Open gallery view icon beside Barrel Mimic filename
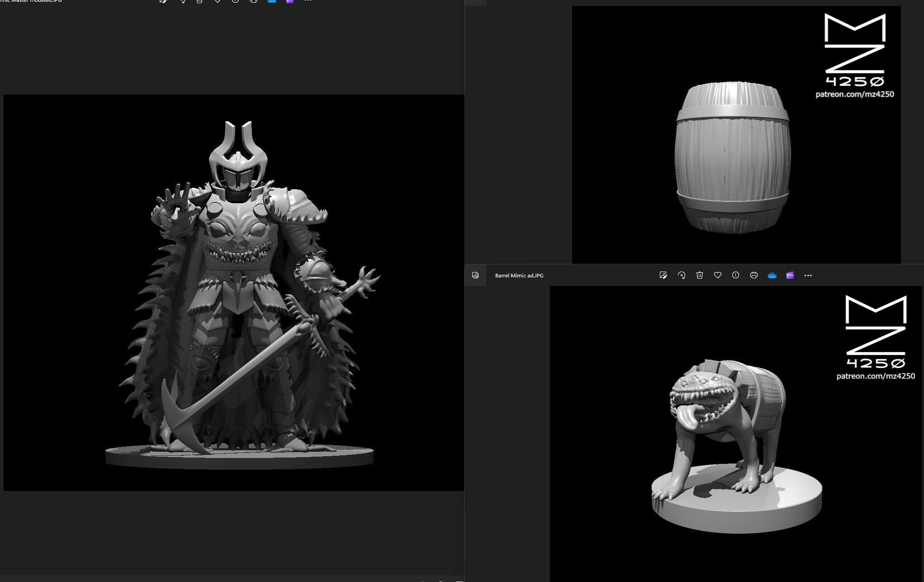Viewport: 924px width, 582px height. tap(475, 275)
